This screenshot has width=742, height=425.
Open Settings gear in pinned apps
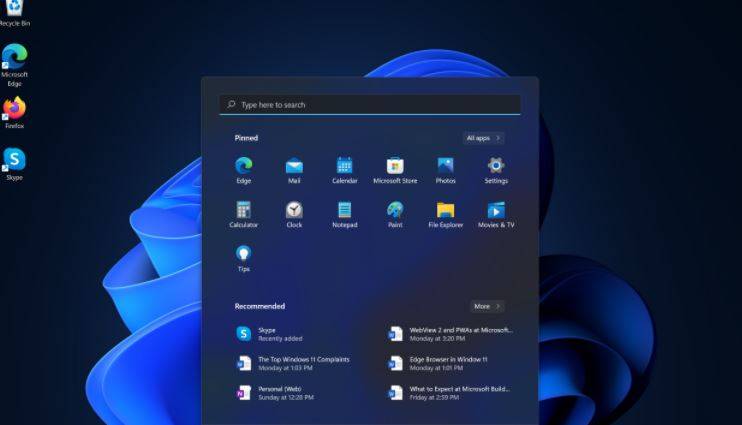point(496,170)
